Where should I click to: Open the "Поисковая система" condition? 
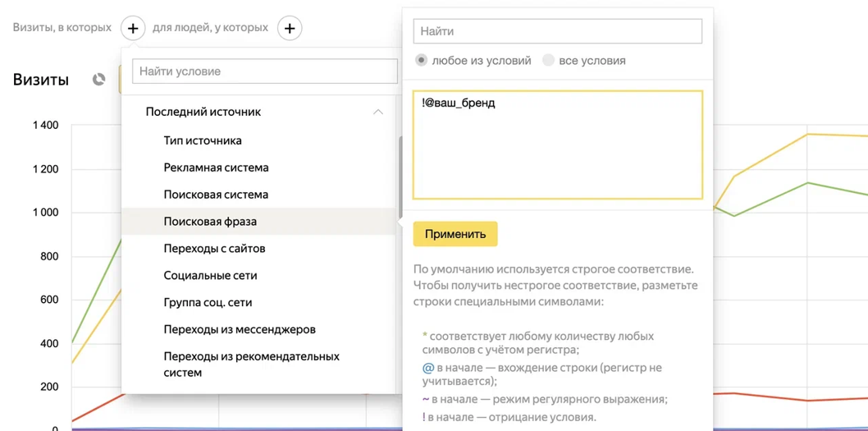coord(216,195)
